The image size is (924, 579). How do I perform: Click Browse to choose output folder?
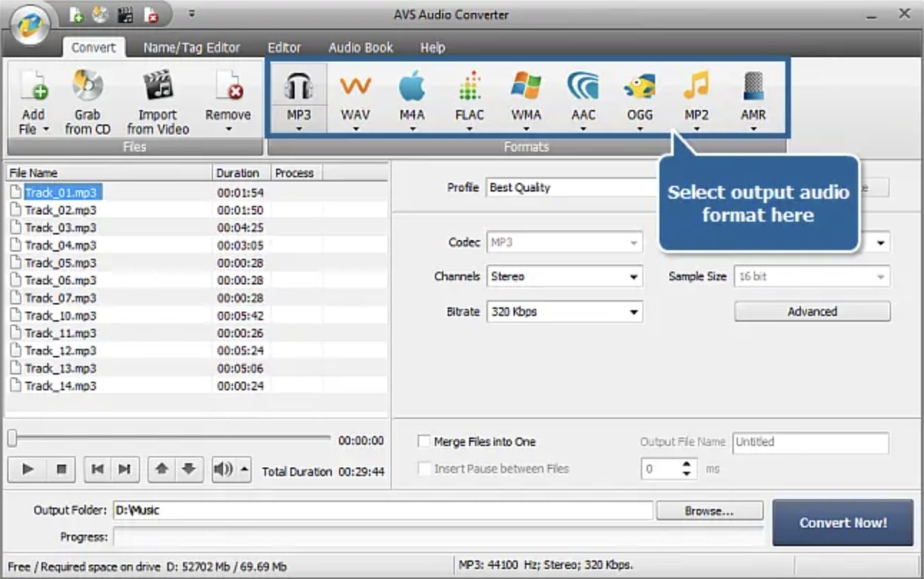coord(709,511)
